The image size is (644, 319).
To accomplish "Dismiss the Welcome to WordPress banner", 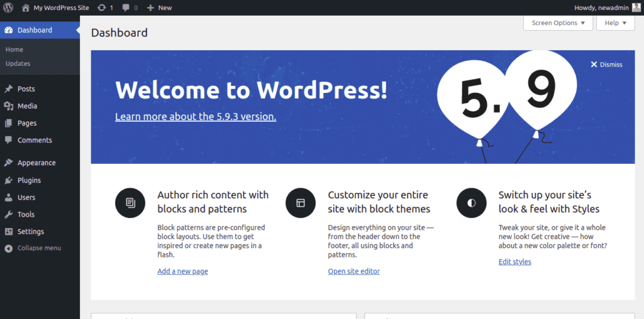I will click(x=606, y=65).
